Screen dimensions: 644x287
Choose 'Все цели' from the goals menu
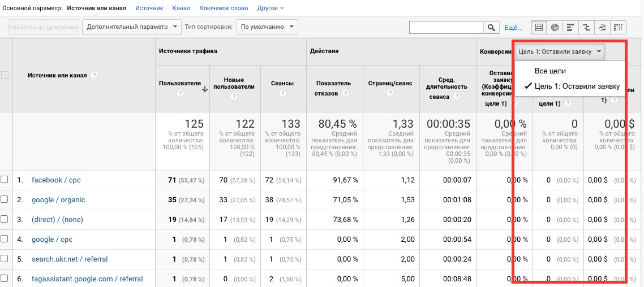point(550,71)
